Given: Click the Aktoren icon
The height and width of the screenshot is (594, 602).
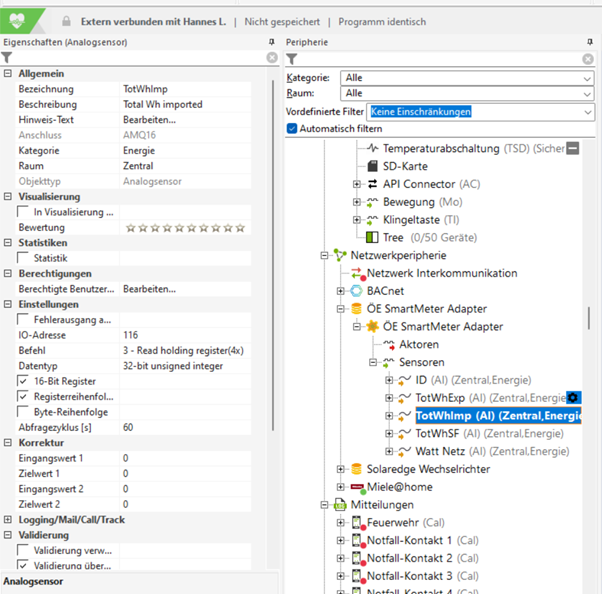Looking at the screenshot, I should 389,344.
